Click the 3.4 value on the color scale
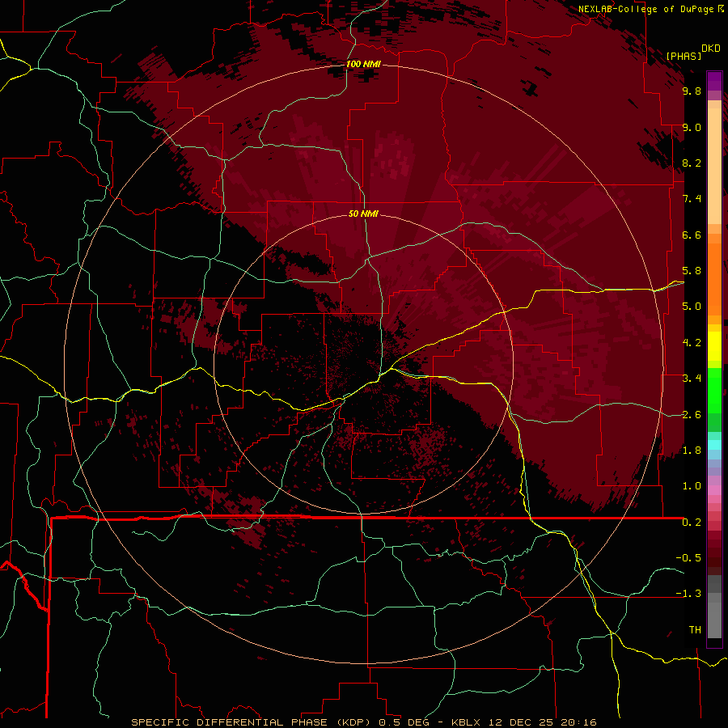728x728 pixels. tap(692, 379)
